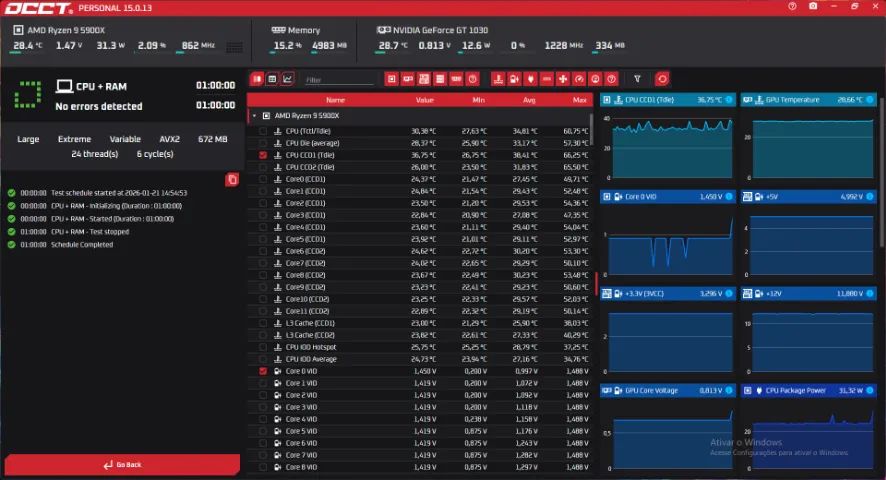Viewport: 886px width, 480px height.
Task: Take screenshot with camera icon
Action: click(813, 6)
